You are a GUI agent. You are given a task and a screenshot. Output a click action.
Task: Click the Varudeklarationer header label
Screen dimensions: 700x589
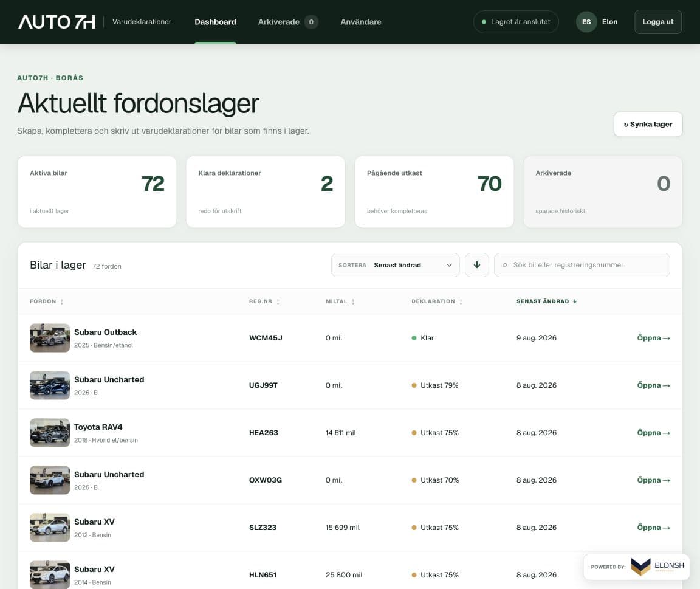(x=142, y=22)
